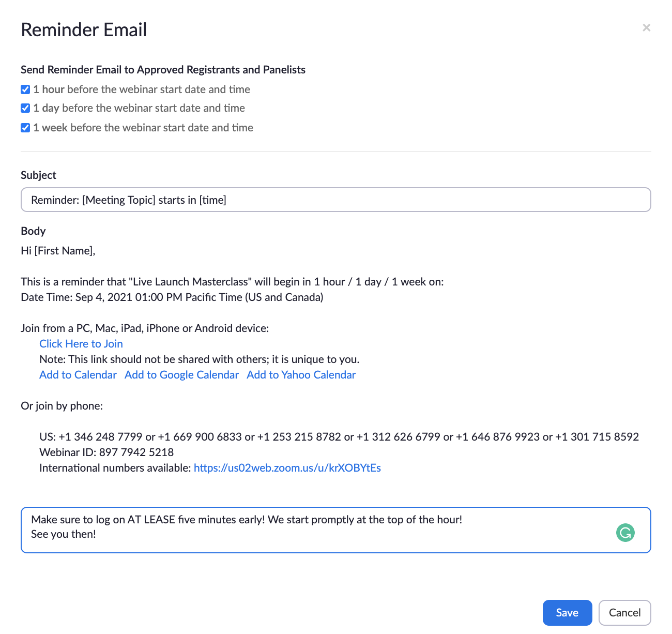The image size is (672, 634).
Task: Disable the 1 week before reminder
Action: pos(25,128)
